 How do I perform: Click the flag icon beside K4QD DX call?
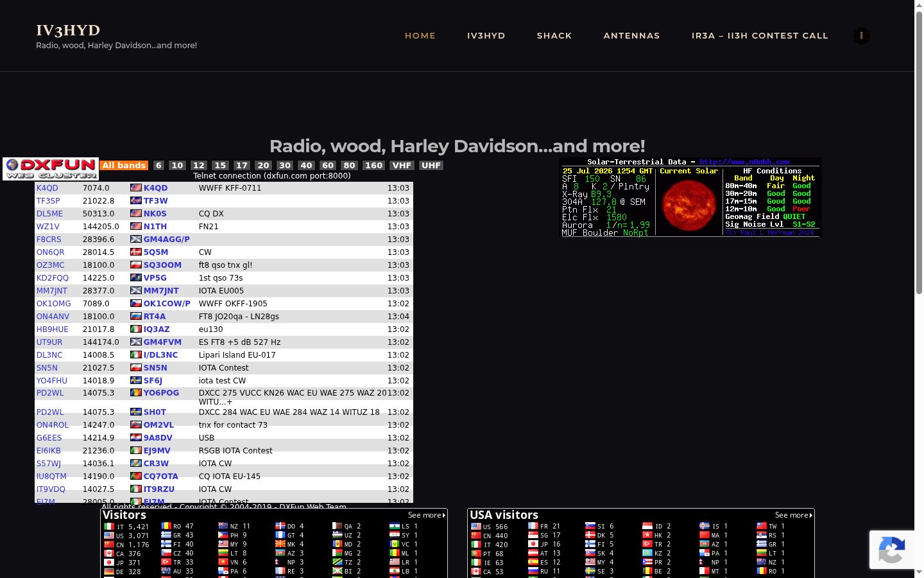[135, 188]
